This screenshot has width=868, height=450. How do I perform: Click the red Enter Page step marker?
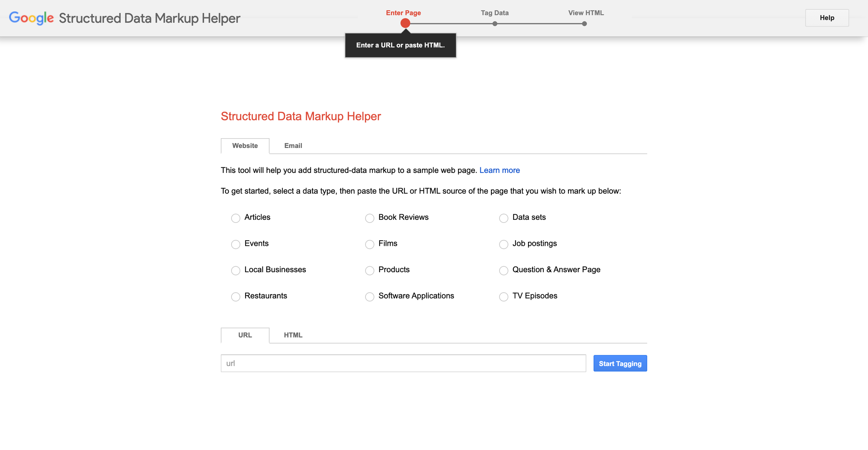pyautogui.click(x=405, y=23)
